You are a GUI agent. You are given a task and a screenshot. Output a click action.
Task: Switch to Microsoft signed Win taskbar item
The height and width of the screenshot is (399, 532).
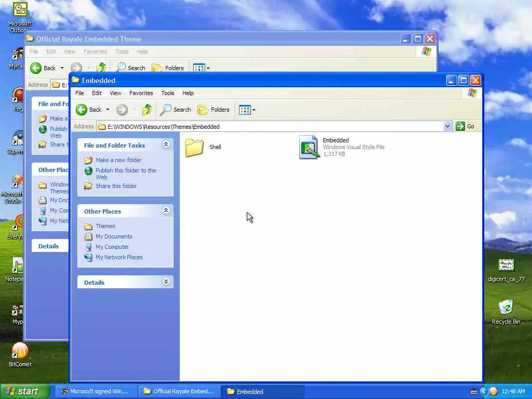click(x=96, y=392)
